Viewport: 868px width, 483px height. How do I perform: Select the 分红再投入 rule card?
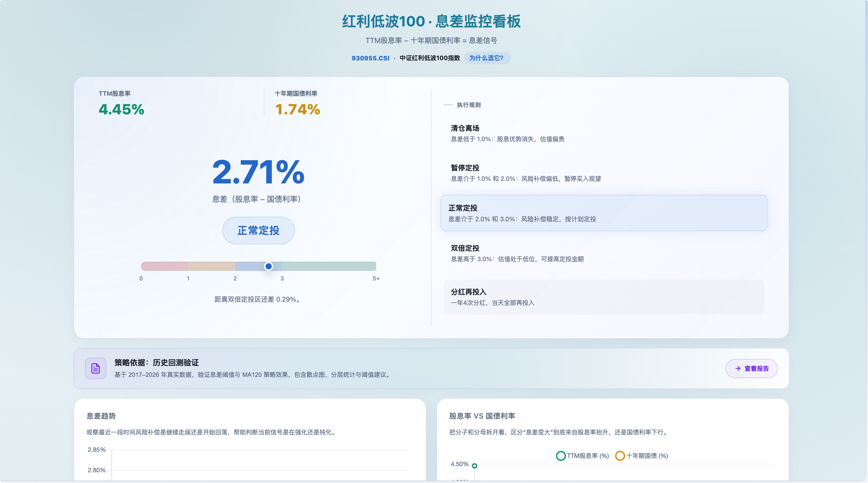pyautogui.click(x=603, y=297)
